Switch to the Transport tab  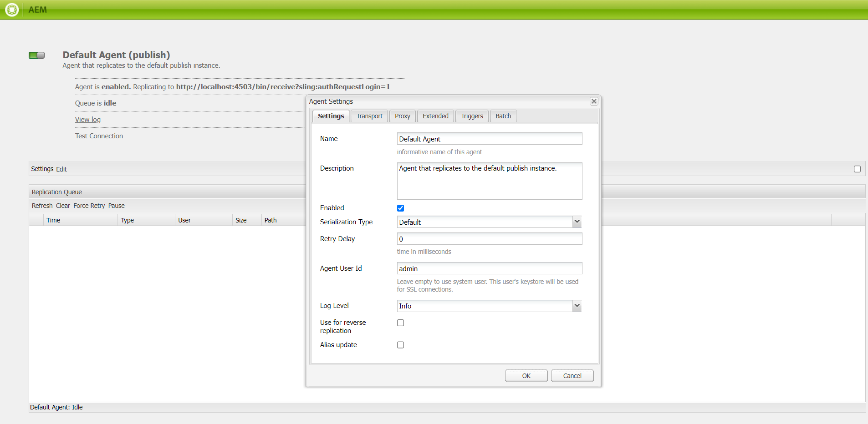pos(369,116)
